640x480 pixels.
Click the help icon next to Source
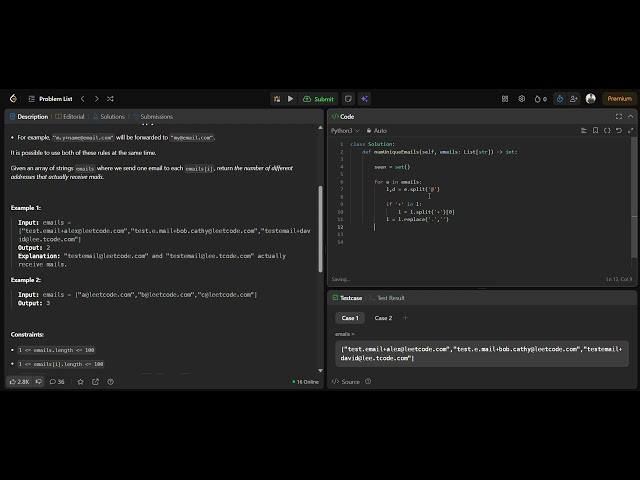[368, 381]
